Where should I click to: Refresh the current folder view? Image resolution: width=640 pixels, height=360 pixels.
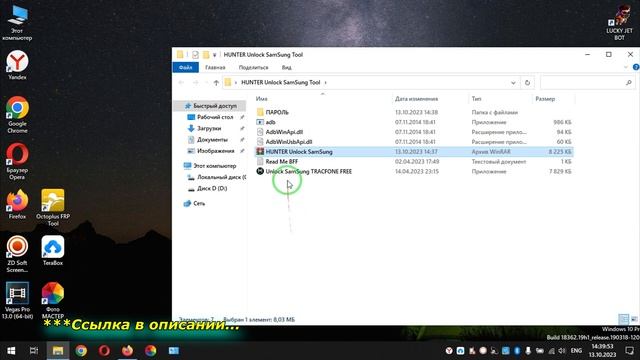(527, 82)
